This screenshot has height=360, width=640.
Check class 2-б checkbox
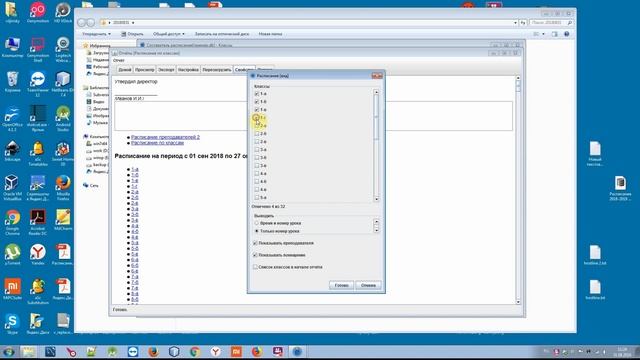pos(256,133)
